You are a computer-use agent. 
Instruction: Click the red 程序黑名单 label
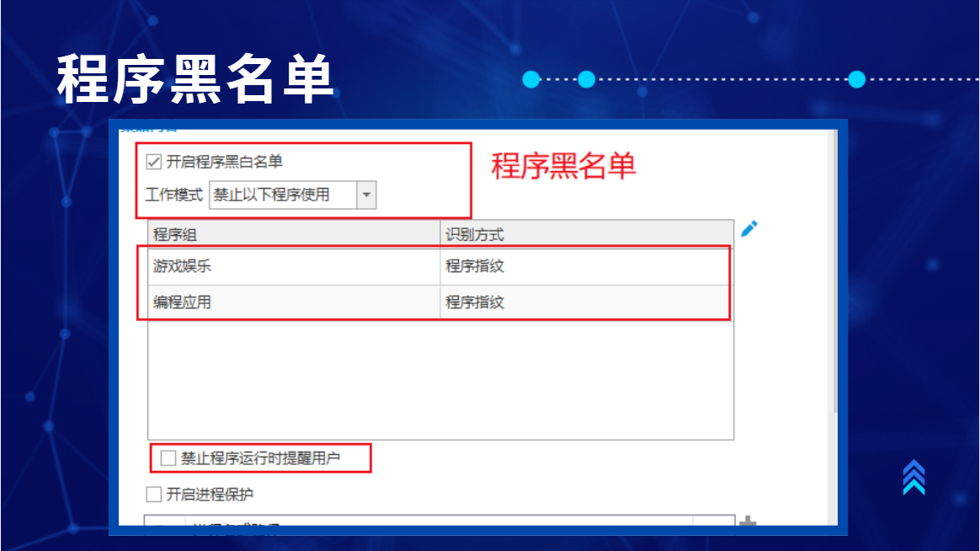(563, 166)
